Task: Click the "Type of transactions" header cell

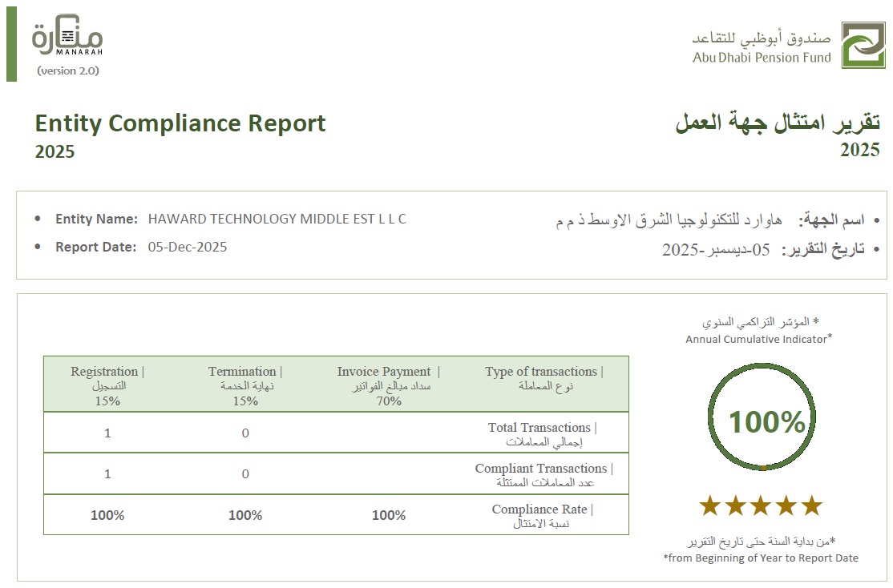Action: coord(543,377)
